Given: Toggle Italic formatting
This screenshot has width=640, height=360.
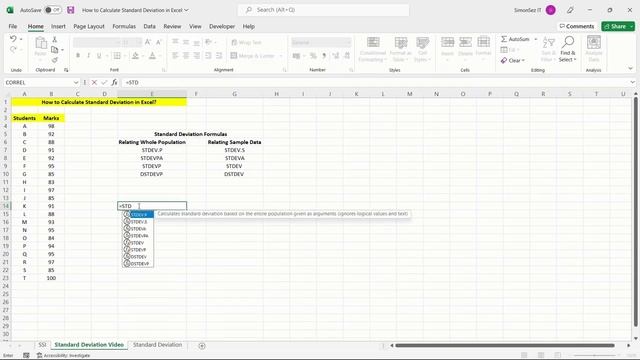Looking at the screenshot, I should [88, 56].
